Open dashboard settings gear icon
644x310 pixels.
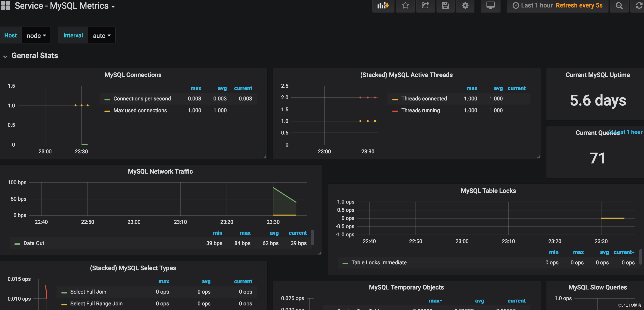click(465, 6)
